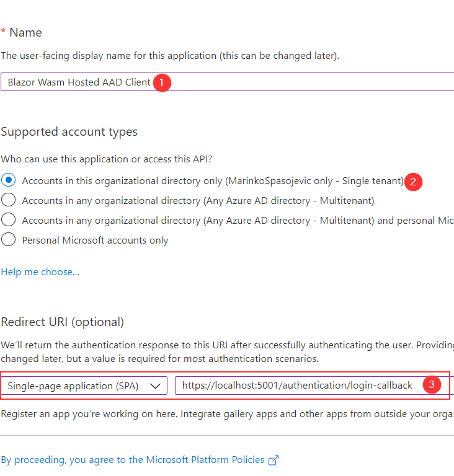The width and height of the screenshot is (454, 476).
Task: Click the Redirect URI (optional) heading
Action: click(62, 322)
